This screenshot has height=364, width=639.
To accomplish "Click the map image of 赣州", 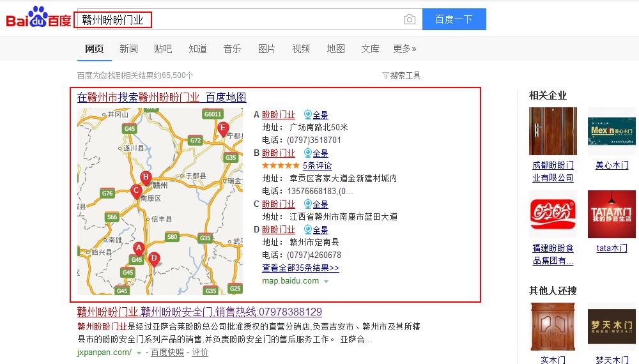I will (160, 201).
